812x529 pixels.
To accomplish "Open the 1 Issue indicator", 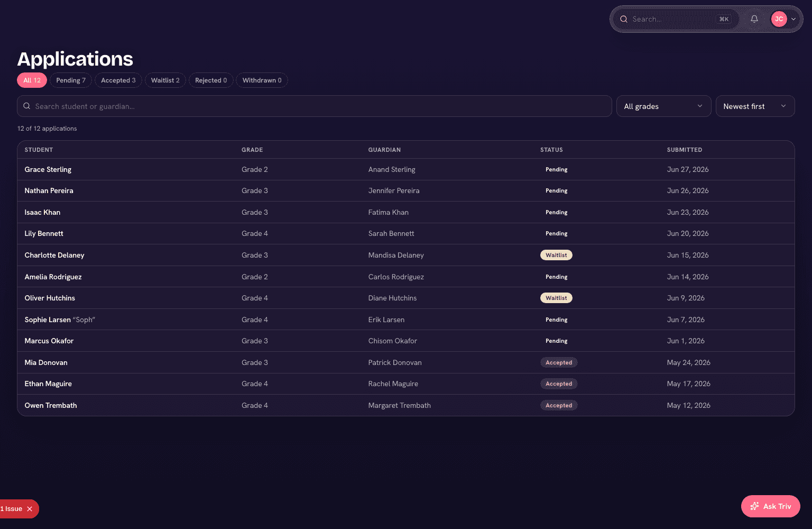I will 12,509.
